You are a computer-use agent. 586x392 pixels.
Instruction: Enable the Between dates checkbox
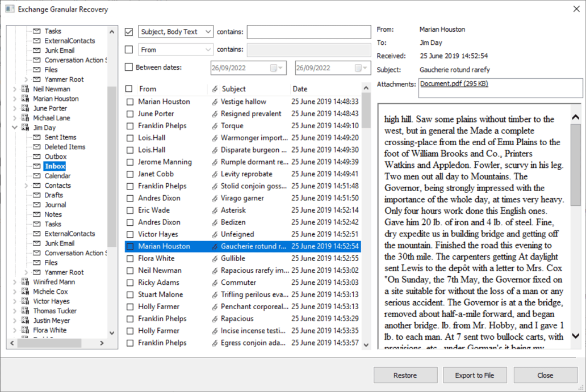pyautogui.click(x=129, y=68)
